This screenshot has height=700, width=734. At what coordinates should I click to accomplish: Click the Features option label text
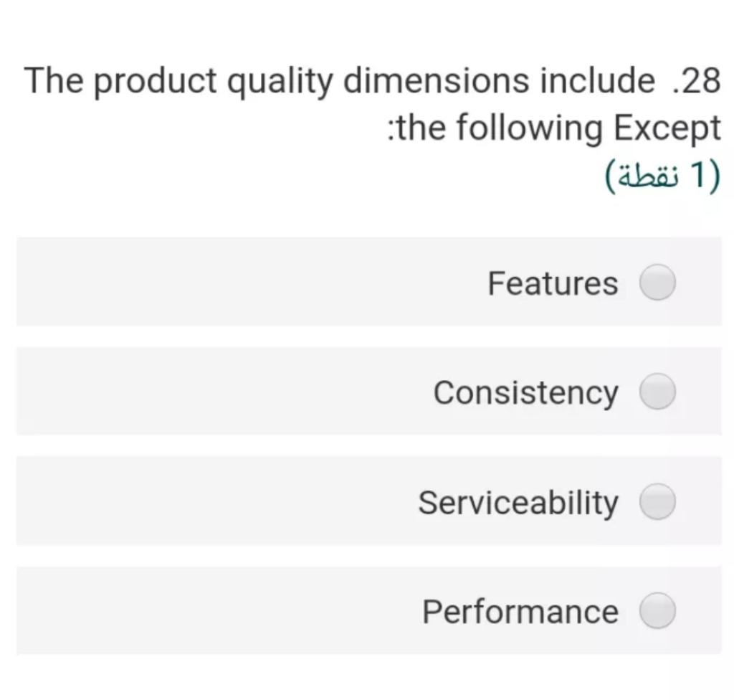click(553, 282)
